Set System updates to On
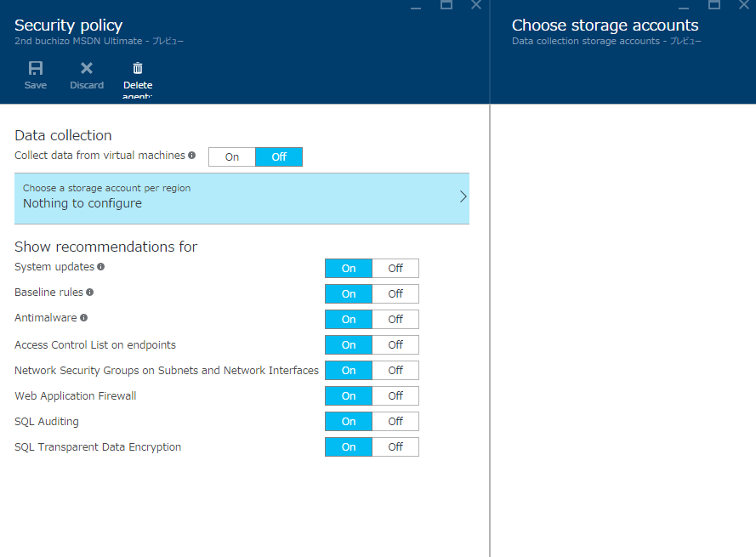This screenshot has height=557, width=756. [x=349, y=268]
